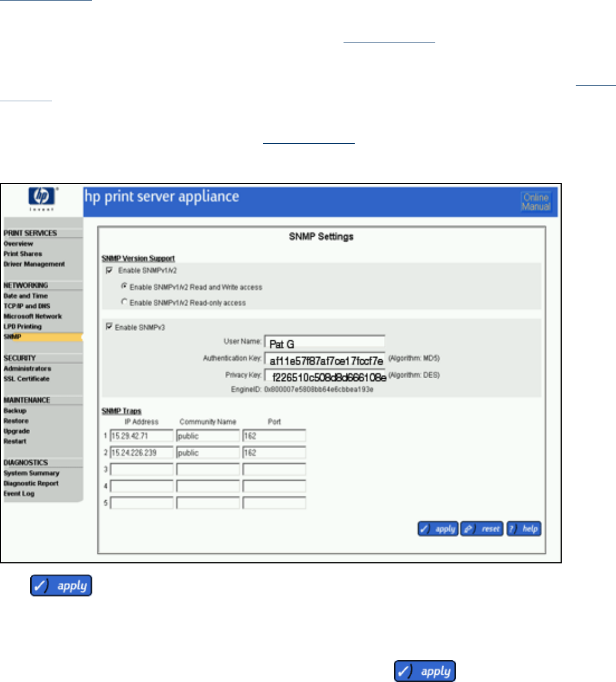
Task: View the System Summary page
Action: tap(31, 473)
